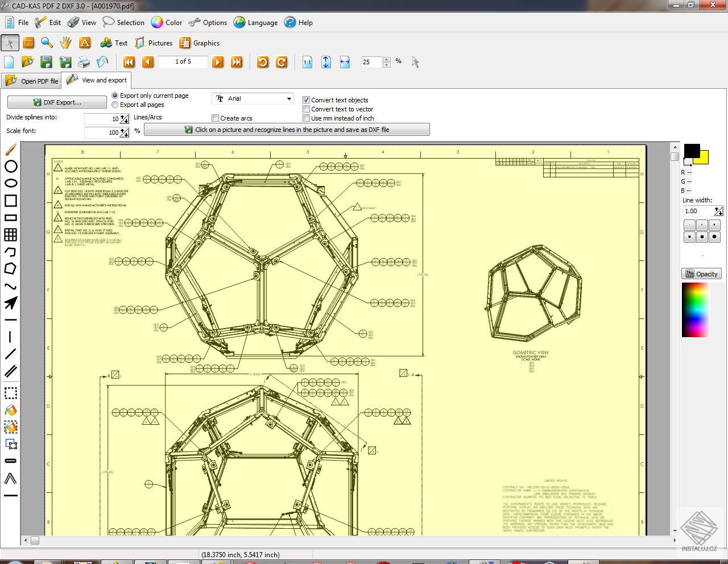This screenshot has height=564, width=728.
Task: Jump to the last page
Action: [237, 62]
